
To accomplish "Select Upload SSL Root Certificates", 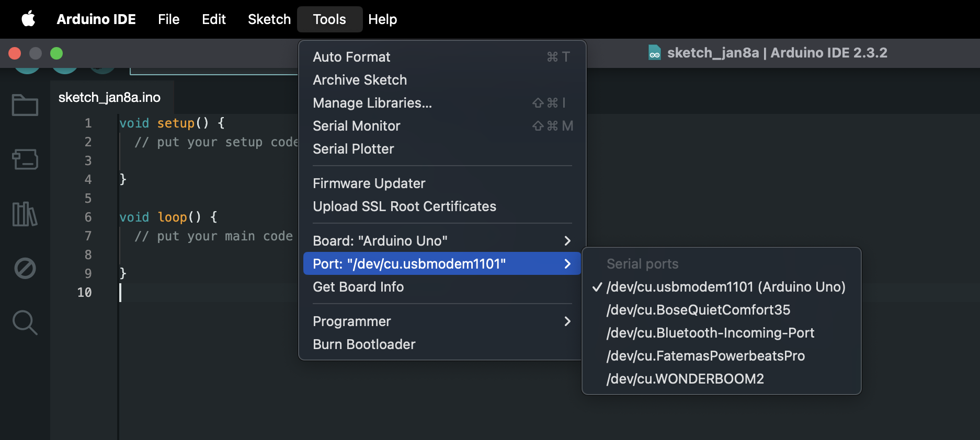I will coord(442,206).
